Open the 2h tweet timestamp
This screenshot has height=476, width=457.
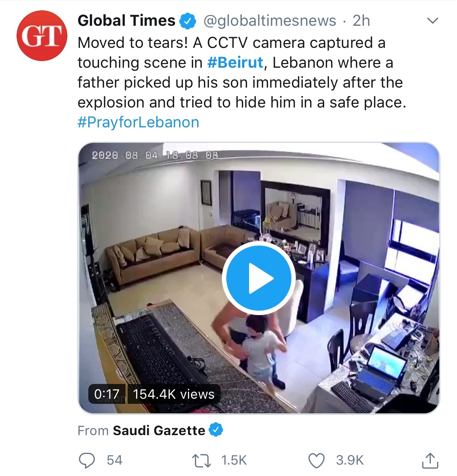point(361,21)
